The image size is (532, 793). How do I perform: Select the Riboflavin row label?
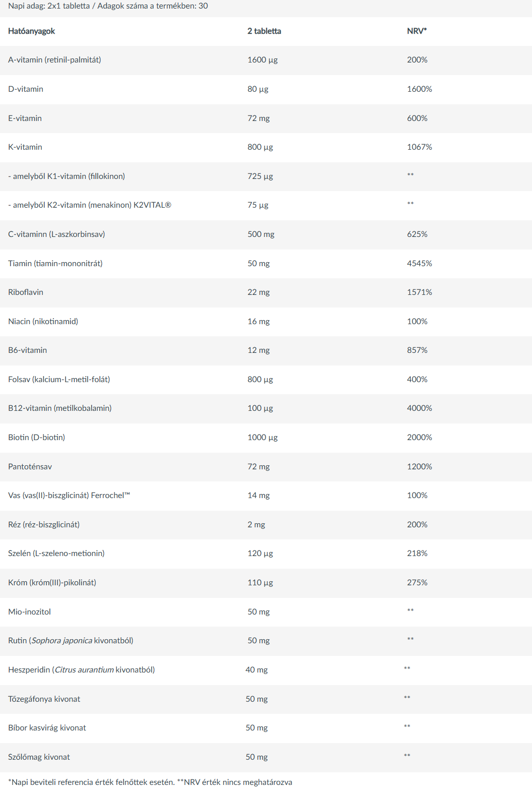point(26,292)
